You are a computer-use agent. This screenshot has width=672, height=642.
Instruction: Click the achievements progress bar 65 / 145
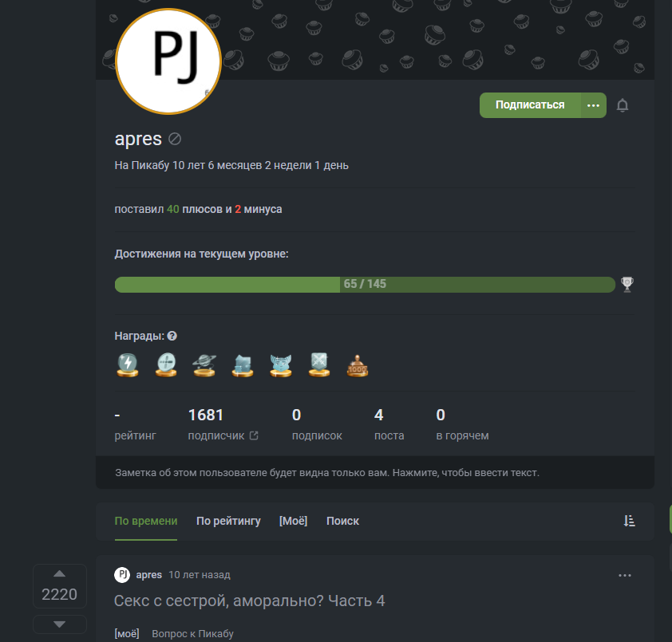click(365, 285)
